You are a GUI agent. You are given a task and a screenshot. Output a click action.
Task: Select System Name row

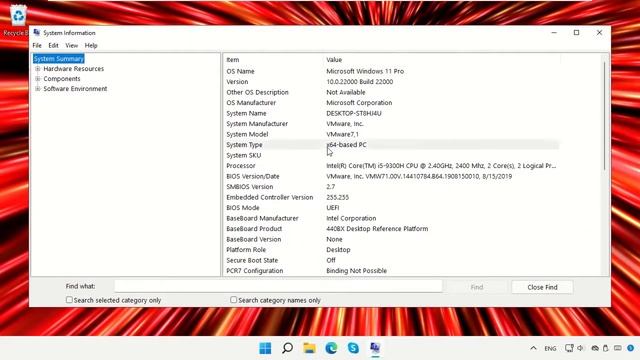click(392, 113)
